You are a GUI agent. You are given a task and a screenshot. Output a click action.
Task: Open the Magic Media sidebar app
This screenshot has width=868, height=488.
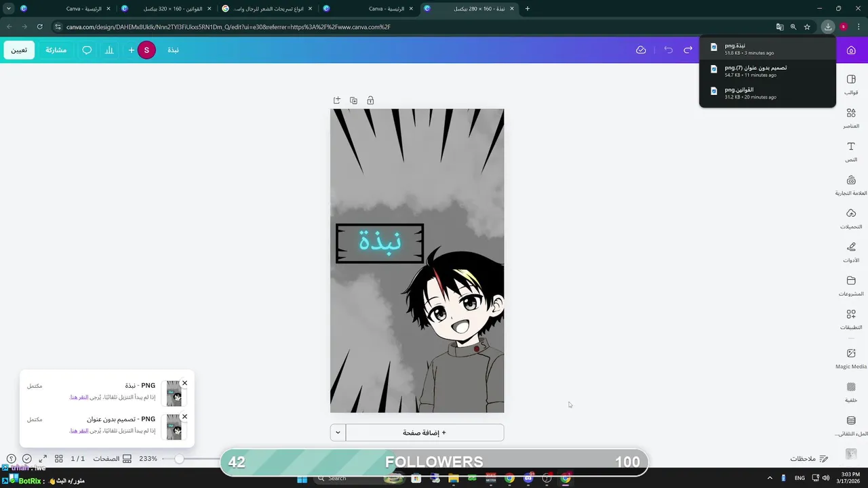(851, 359)
